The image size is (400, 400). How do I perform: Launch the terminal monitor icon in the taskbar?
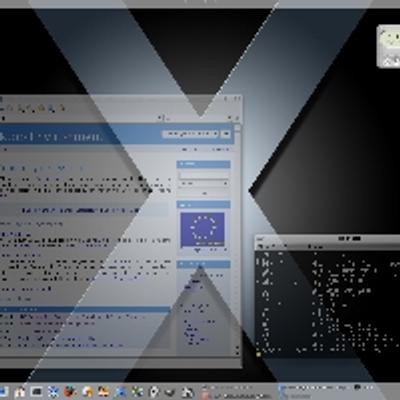(x=36, y=392)
